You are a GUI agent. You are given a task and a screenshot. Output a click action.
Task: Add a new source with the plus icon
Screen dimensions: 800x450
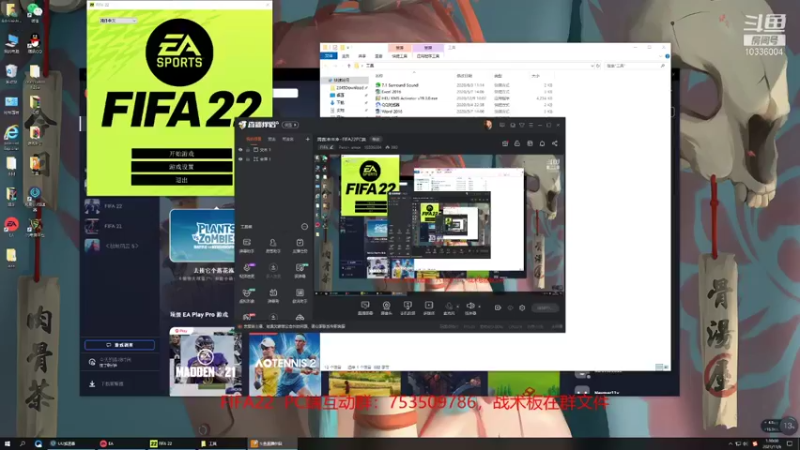coord(307,139)
